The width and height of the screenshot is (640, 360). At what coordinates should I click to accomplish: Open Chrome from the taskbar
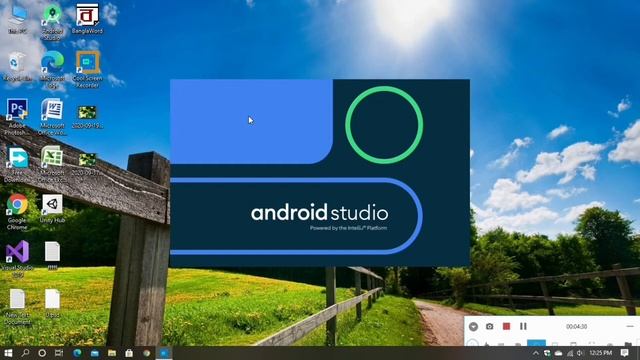coord(147,353)
